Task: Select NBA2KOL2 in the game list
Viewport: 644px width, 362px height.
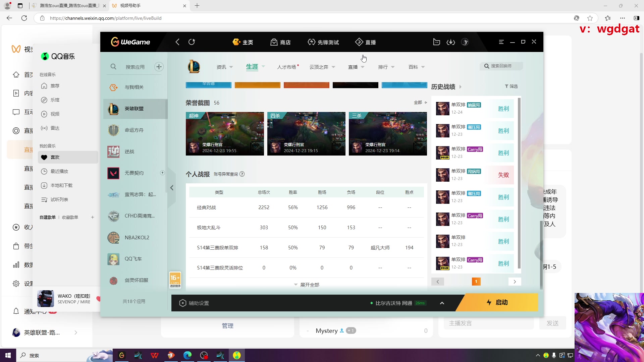Action: [x=136, y=237]
